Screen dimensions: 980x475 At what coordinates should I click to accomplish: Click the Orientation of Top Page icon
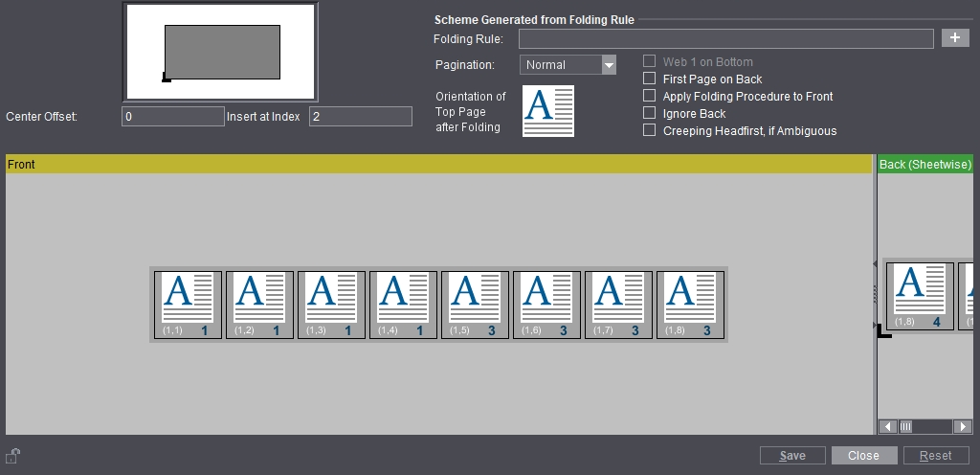[x=547, y=110]
